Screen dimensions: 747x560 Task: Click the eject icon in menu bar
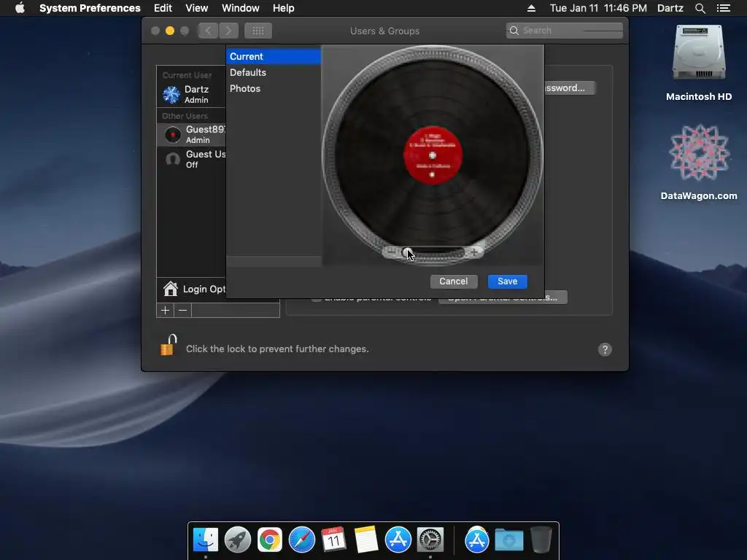click(531, 8)
